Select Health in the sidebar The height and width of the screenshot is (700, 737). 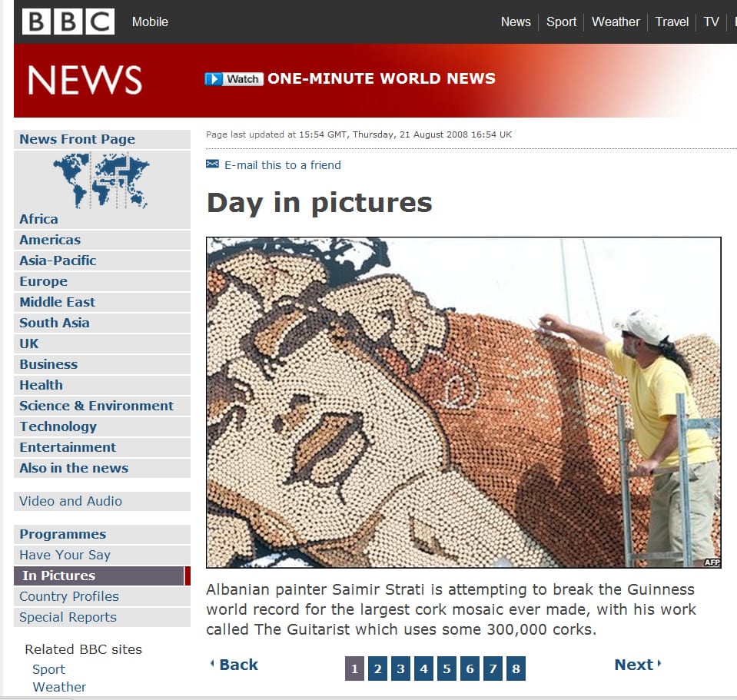[102, 385]
